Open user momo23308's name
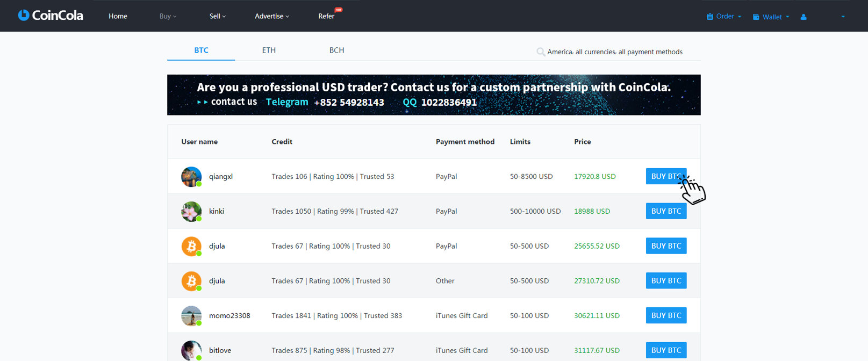The image size is (868, 361). (x=229, y=316)
